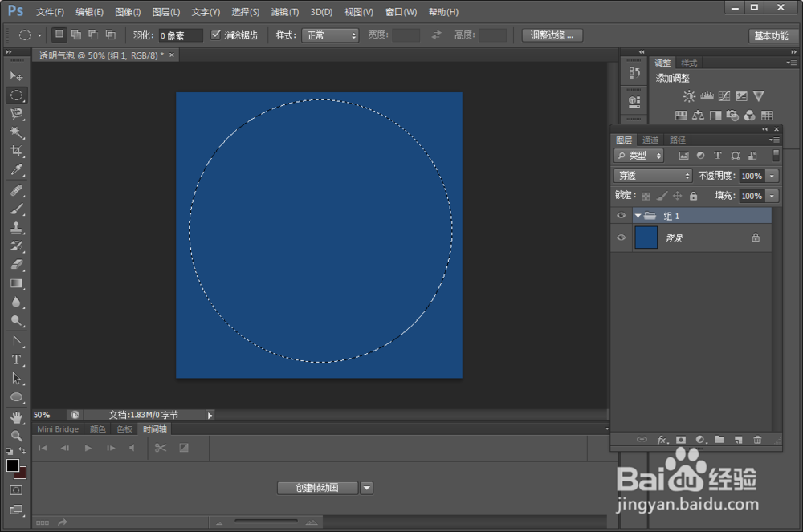Click the 创建帧动画 button

tap(317, 488)
